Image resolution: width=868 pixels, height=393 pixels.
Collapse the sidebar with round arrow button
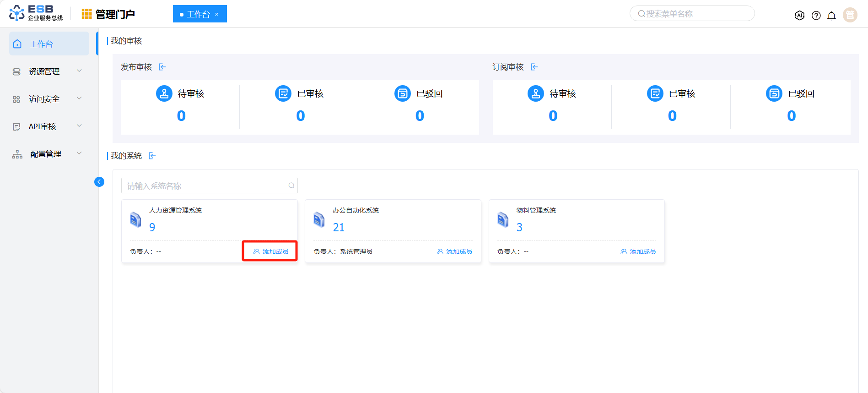(99, 182)
